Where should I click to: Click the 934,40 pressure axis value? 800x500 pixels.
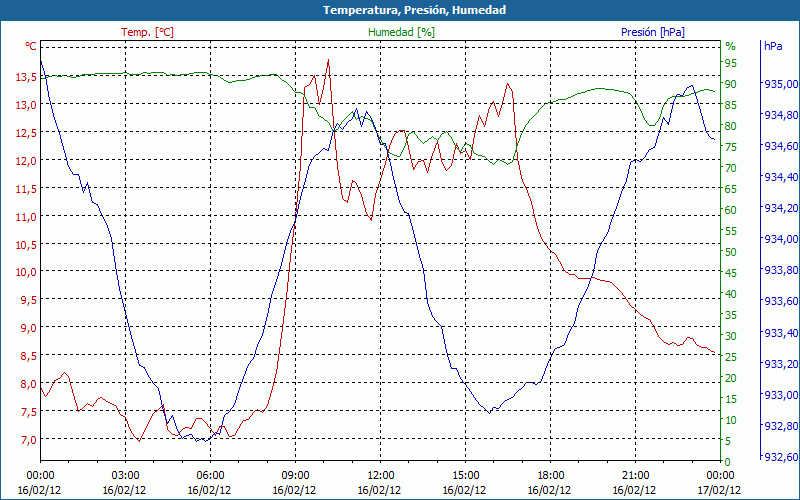[x=781, y=177]
